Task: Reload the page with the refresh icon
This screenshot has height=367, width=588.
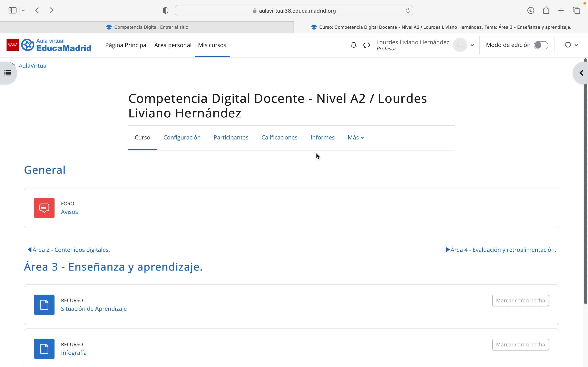Action: (408, 11)
